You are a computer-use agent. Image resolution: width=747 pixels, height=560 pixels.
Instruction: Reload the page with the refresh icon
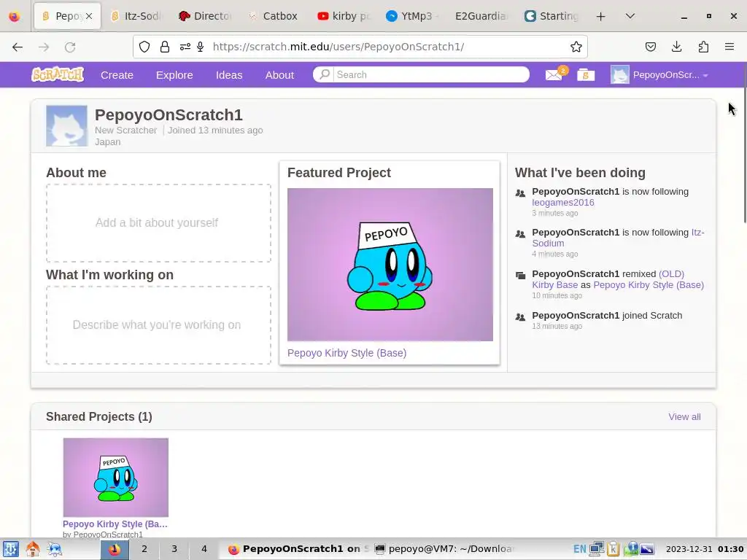click(x=70, y=47)
